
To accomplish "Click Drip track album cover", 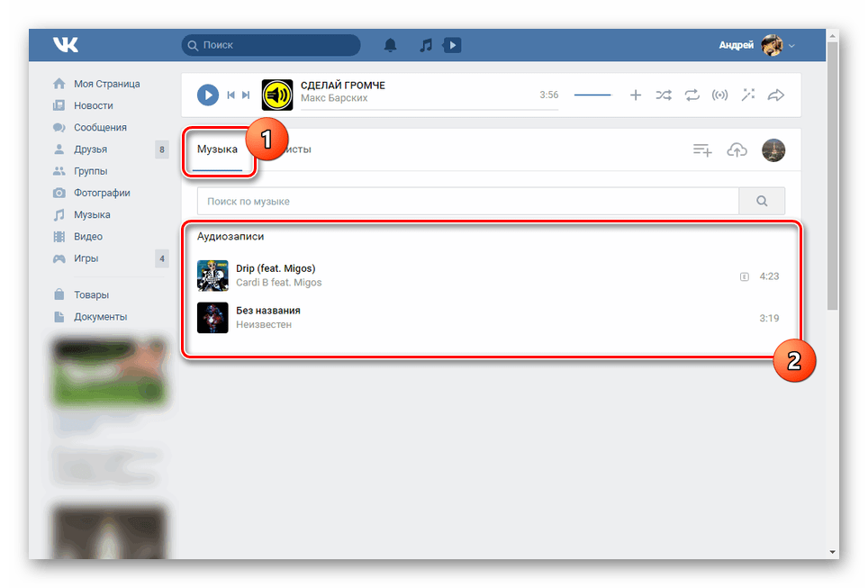I will coord(212,276).
